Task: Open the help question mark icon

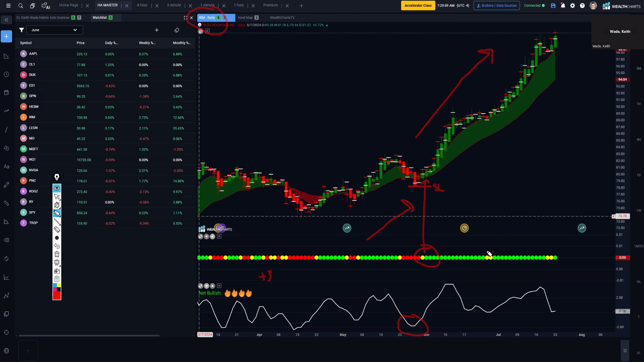Action: [582, 5]
